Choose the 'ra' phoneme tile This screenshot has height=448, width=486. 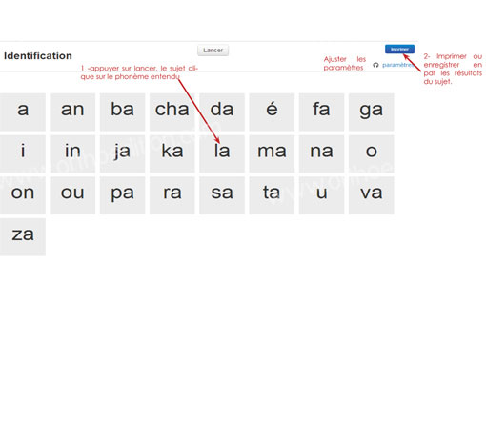172,195
